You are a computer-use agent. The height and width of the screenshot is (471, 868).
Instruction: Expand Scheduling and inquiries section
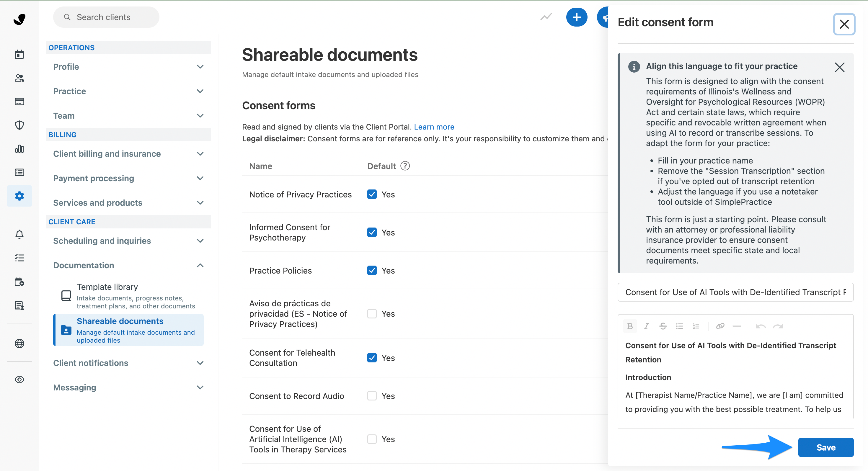pos(128,241)
